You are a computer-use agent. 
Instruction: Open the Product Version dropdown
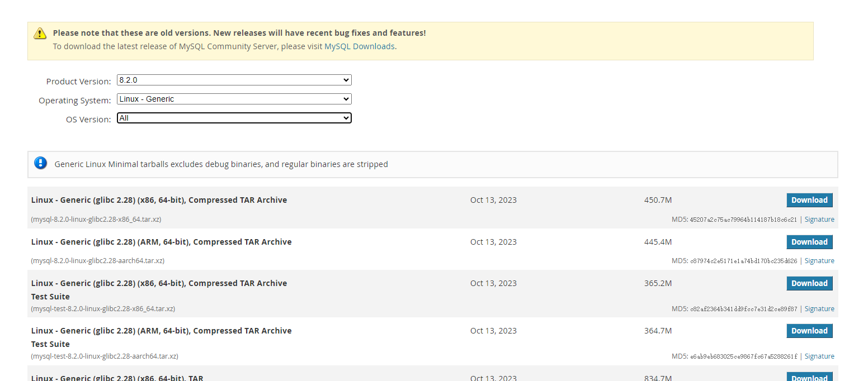(234, 80)
